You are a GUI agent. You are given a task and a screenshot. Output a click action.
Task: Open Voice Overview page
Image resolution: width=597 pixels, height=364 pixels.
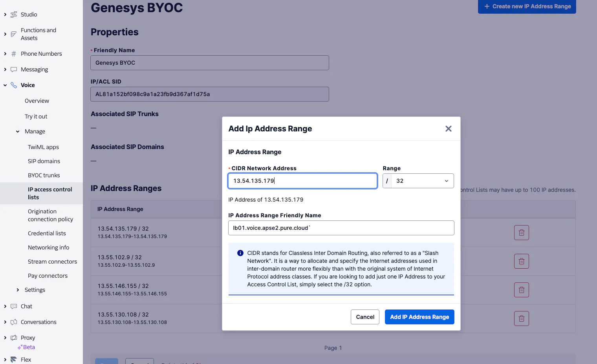coord(37,101)
